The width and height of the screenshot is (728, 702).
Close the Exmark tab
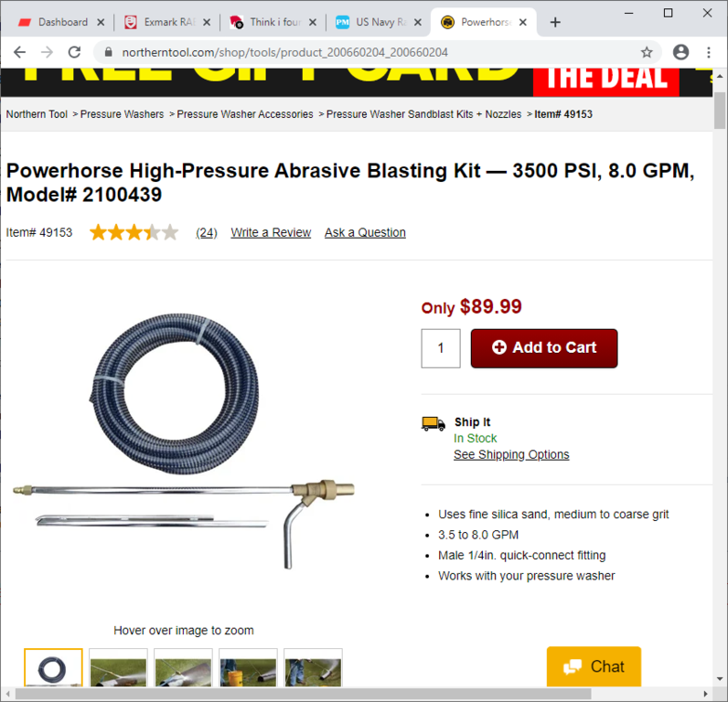pos(207,22)
